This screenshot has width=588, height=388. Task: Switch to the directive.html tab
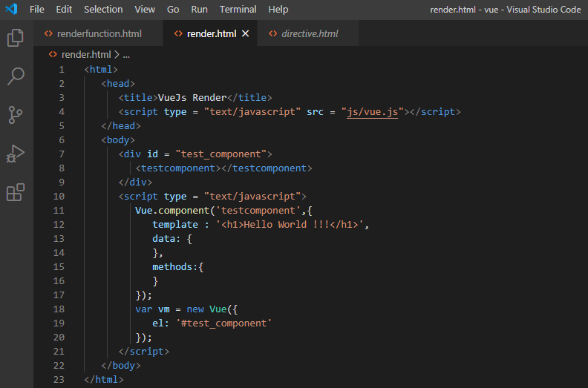tap(308, 33)
